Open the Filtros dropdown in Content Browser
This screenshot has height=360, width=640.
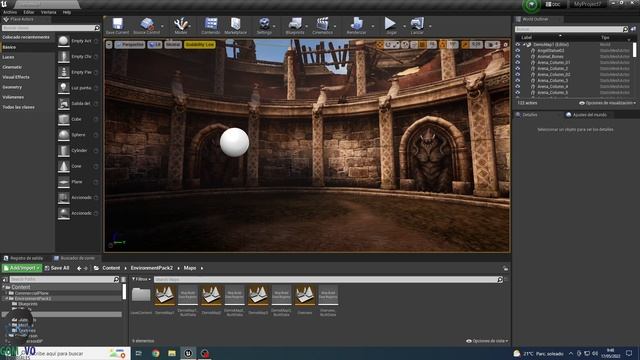pos(141,279)
